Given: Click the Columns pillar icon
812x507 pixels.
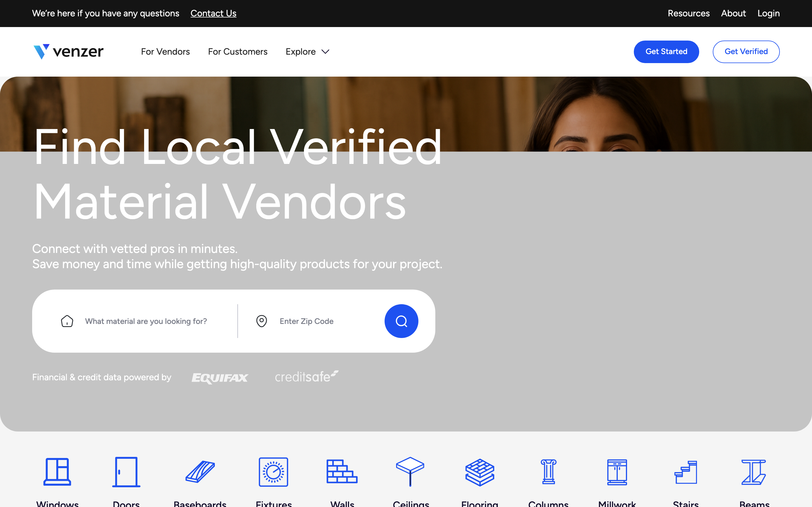Looking at the screenshot, I should pos(548,472).
